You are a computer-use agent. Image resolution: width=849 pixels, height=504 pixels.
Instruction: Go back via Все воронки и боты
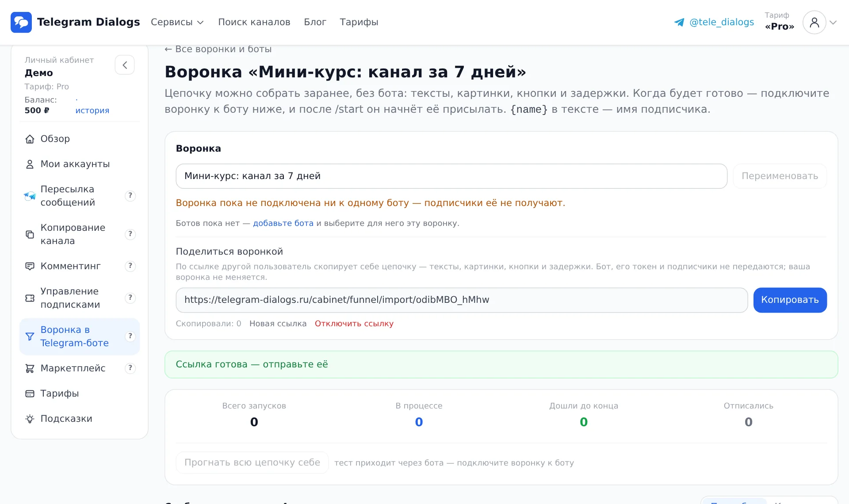tap(218, 49)
